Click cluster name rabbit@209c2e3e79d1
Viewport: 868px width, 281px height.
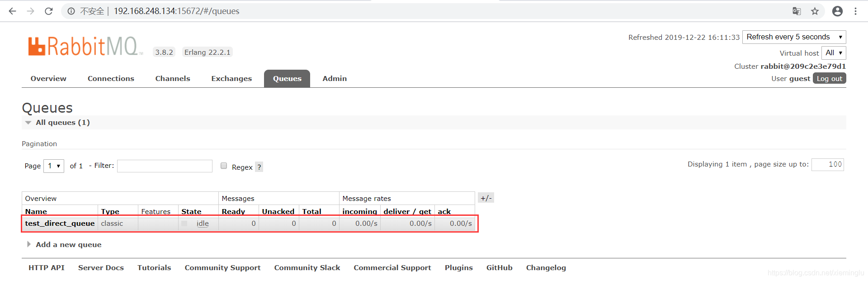[x=803, y=67]
